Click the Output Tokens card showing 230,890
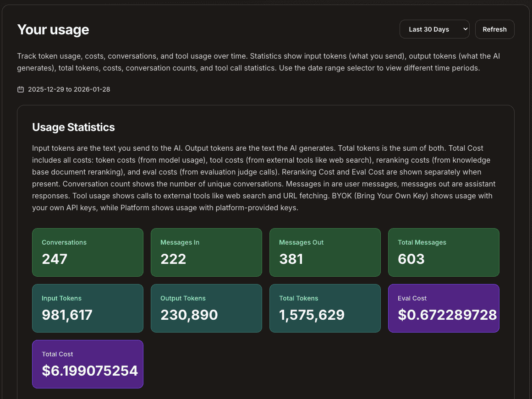Screen dimensions: 532x399 206,308
